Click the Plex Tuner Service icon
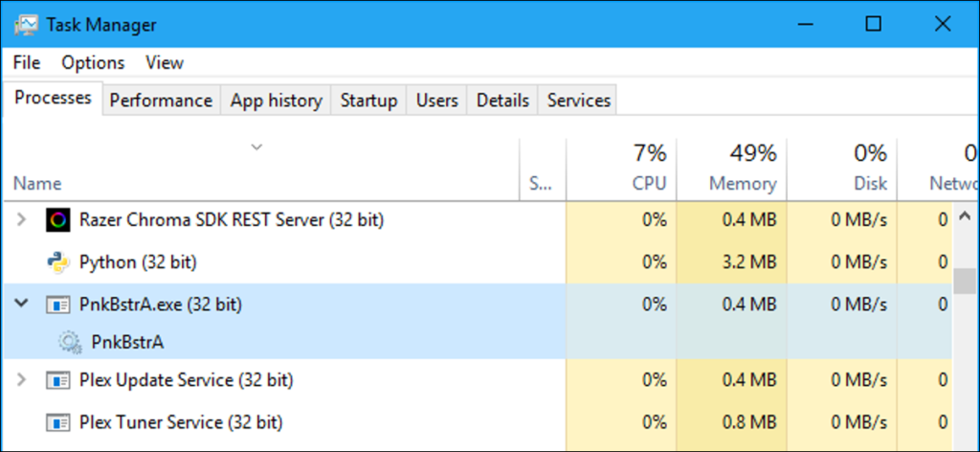 (57, 420)
